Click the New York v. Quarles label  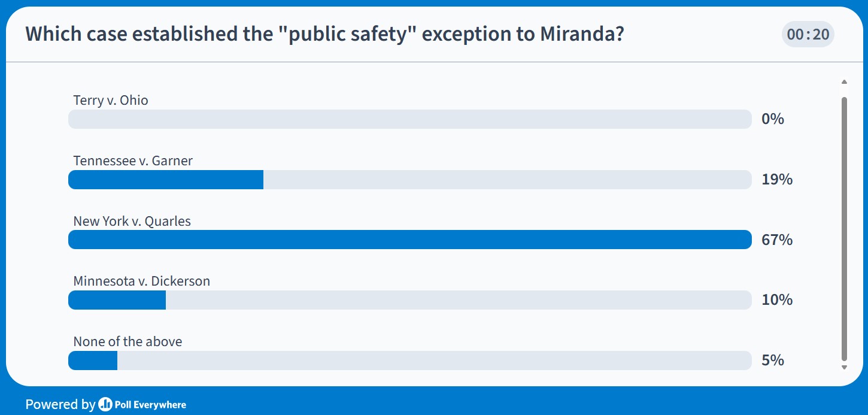pos(132,221)
